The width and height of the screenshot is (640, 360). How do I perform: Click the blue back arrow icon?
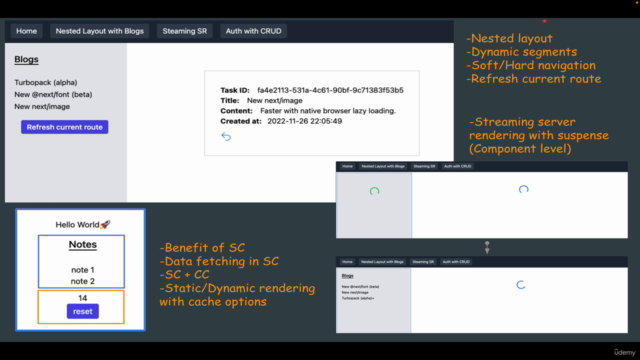(x=226, y=136)
